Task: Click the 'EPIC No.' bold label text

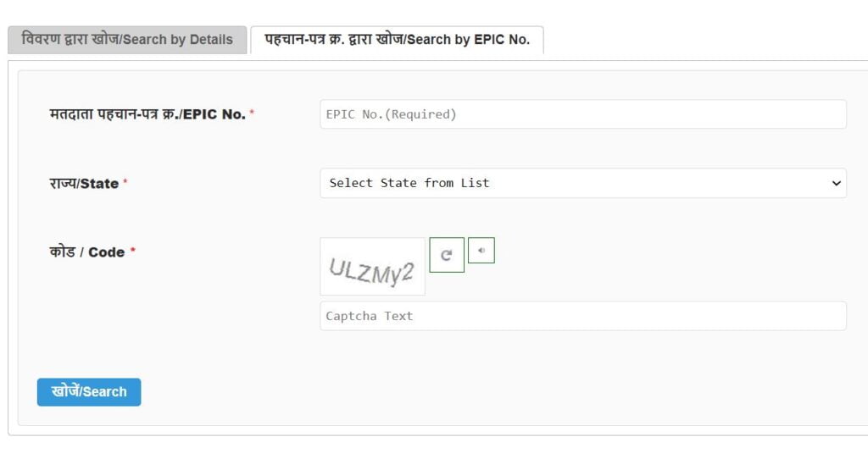Action: (214, 114)
